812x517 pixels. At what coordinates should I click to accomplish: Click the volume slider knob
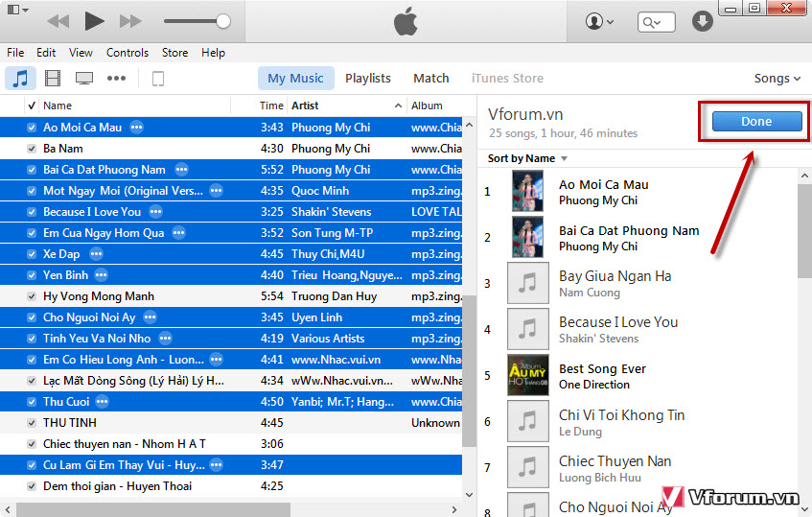(223, 21)
